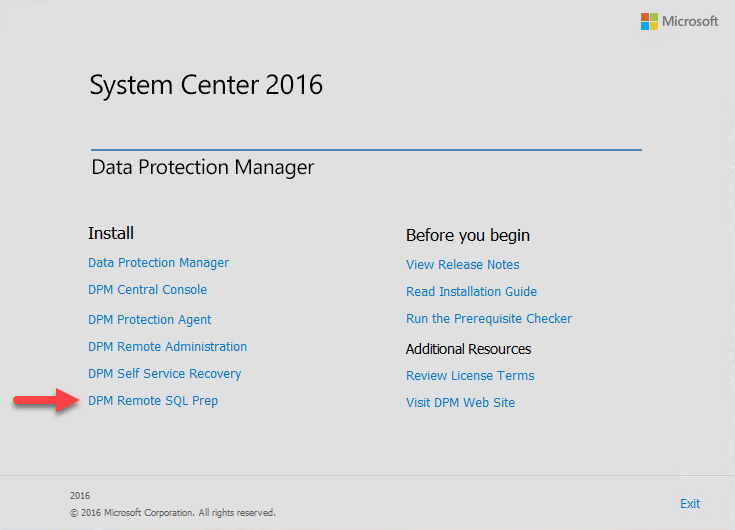Visit DPM Web Site
735x530 pixels.
460,403
